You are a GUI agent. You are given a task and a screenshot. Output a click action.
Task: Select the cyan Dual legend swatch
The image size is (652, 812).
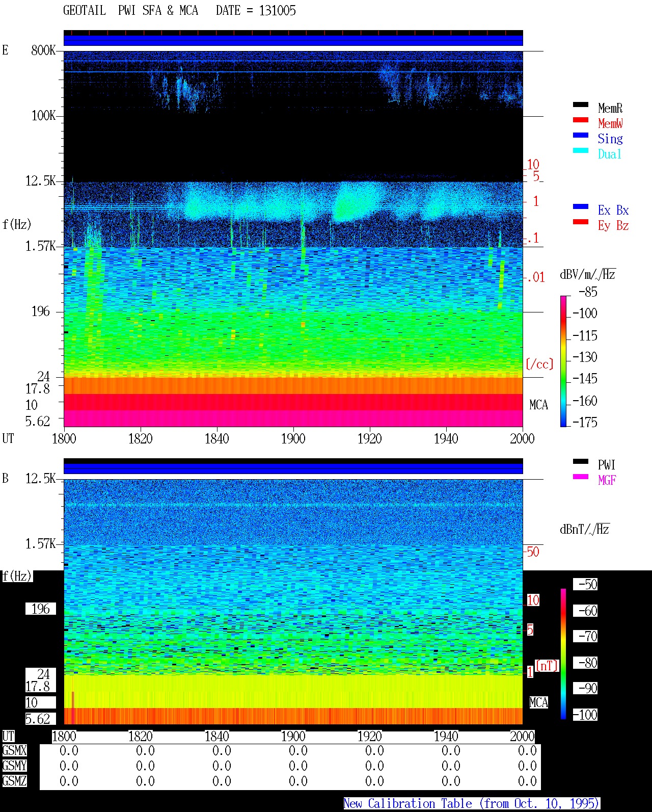[581, 150]
